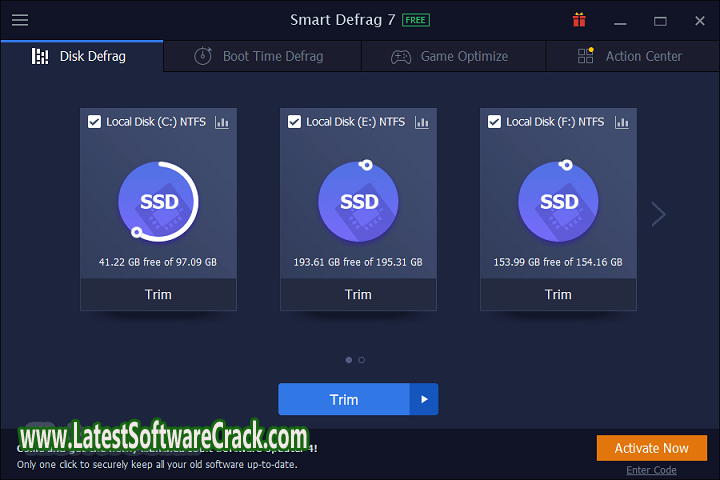
Task: Go to the Action Center tab
Action: click(630, 56)
